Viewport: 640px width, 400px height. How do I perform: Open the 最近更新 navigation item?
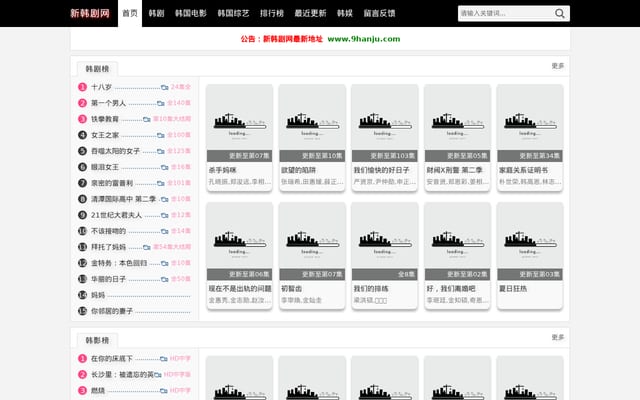[x=310, y=13]
